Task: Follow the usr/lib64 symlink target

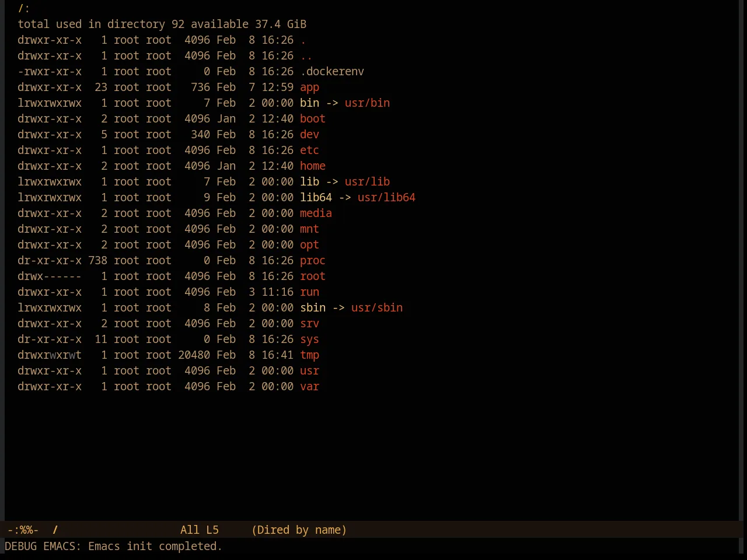Action: pyautogui.click(x=386, y=197)
